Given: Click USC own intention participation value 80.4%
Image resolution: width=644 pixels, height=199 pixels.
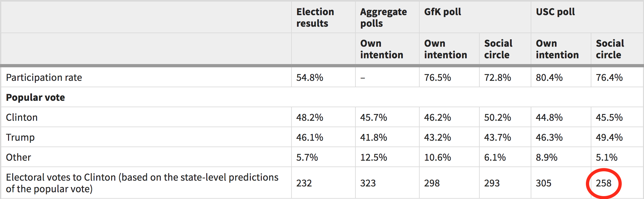Looking at the screenshot, I should pos(549,78).
